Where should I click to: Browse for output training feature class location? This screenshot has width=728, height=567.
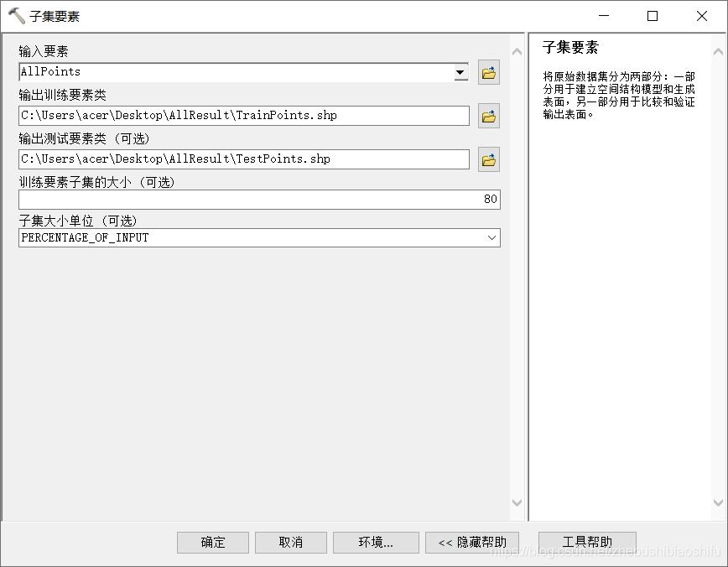(x=489, y=116)
